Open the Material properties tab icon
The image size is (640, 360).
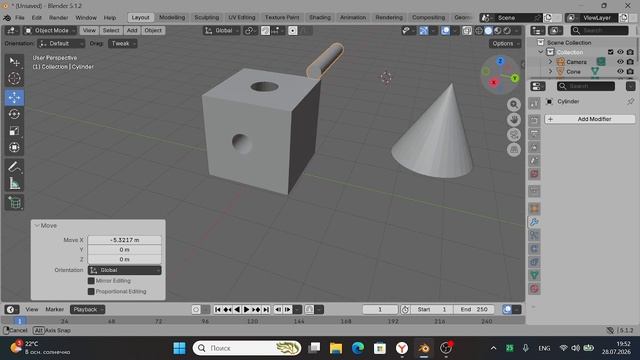pos(534,289)
